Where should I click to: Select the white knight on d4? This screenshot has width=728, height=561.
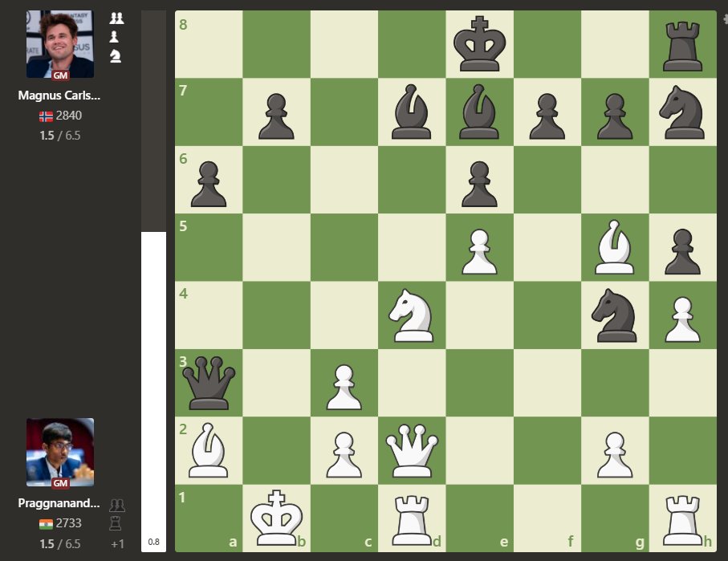point(412,315)
